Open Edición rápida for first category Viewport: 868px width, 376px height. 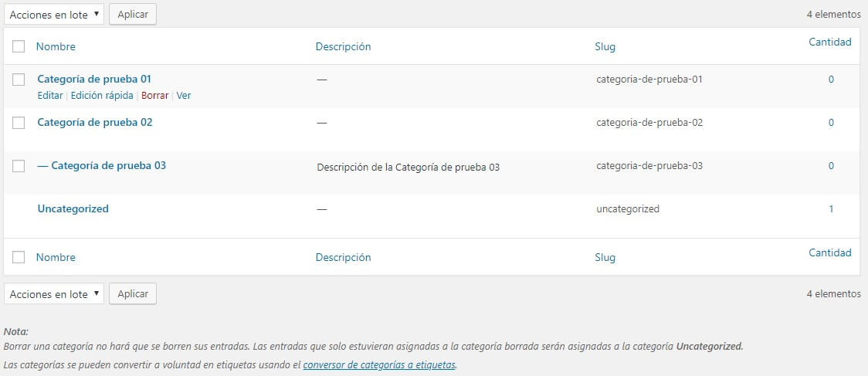coord(102,96)
